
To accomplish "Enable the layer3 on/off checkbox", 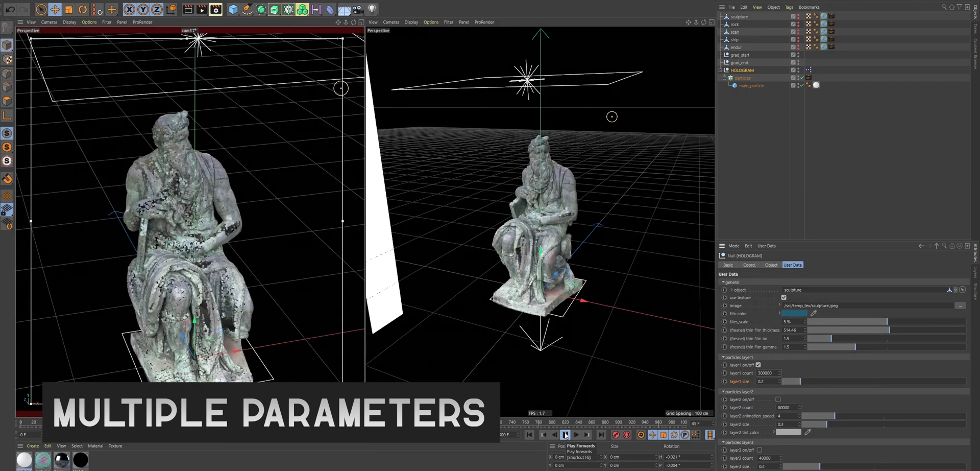I will coord(759,450).
